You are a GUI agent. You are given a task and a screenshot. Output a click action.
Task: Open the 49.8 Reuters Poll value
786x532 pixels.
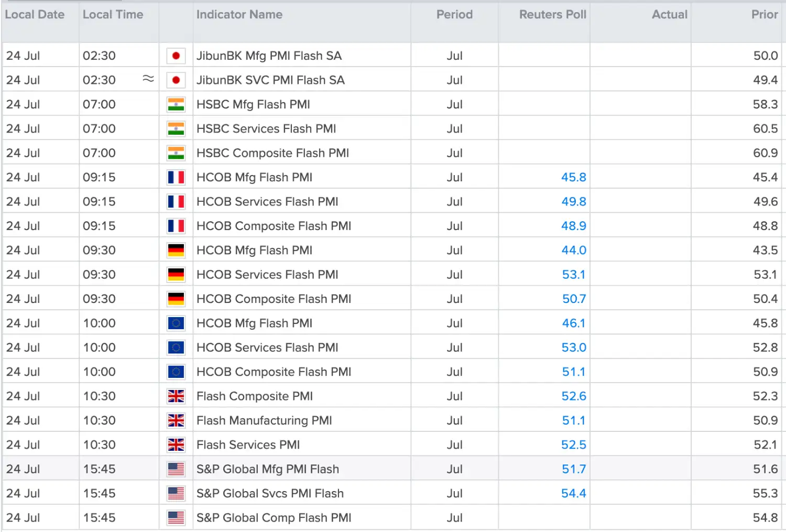[574, 202]
